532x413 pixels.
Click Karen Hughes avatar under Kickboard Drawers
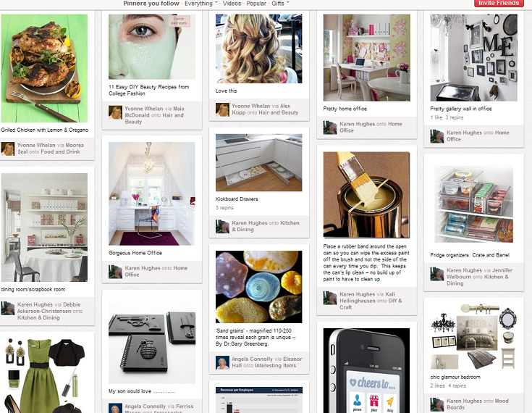pyautogui.click(x=222, y=227)
